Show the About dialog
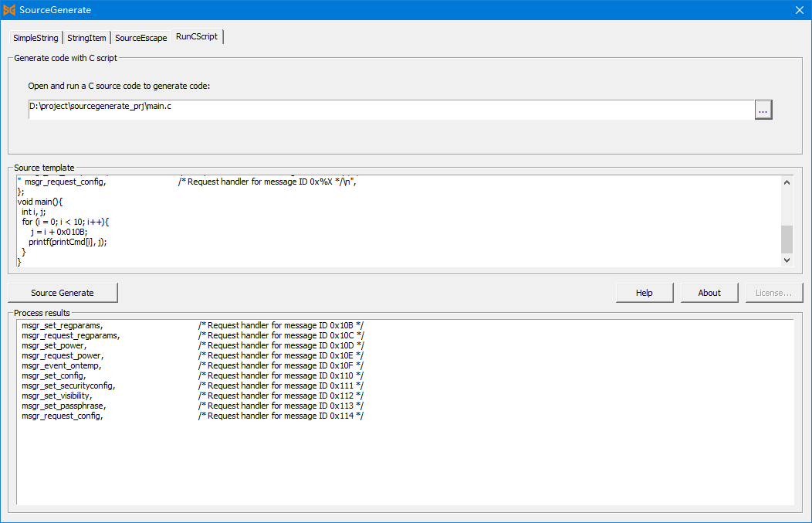812x523 pixels. (709, 293)
